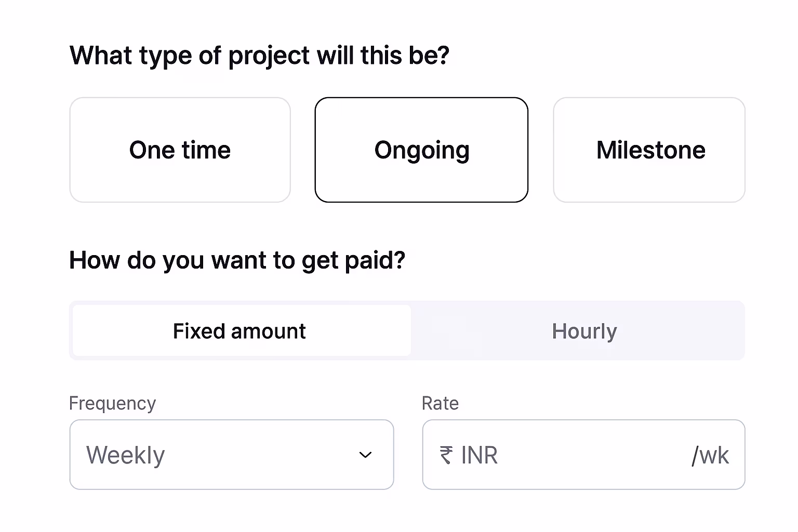Click the chevron arrow in Frequency field
Viewport: 798px width, 532px height.
pyautogui.click(x=366, y=455)
